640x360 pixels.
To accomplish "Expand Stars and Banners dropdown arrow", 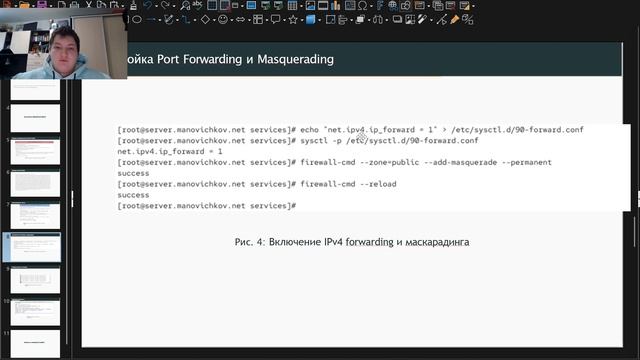I will [x=302, y=20].
